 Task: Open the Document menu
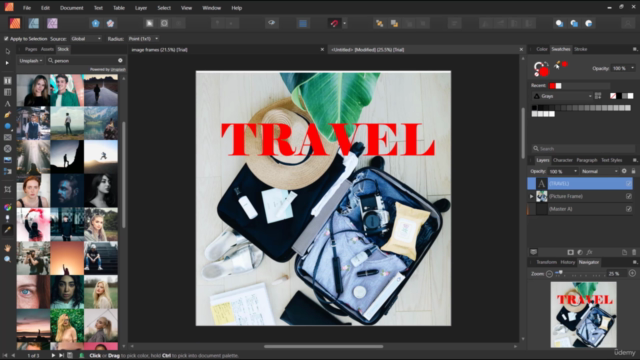71,8
